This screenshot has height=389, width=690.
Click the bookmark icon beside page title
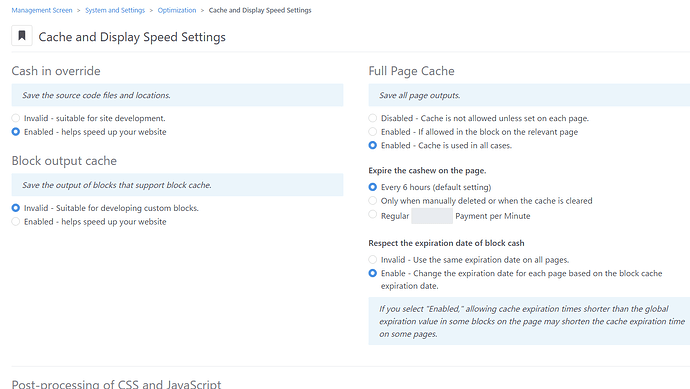(x=22, y=36)
